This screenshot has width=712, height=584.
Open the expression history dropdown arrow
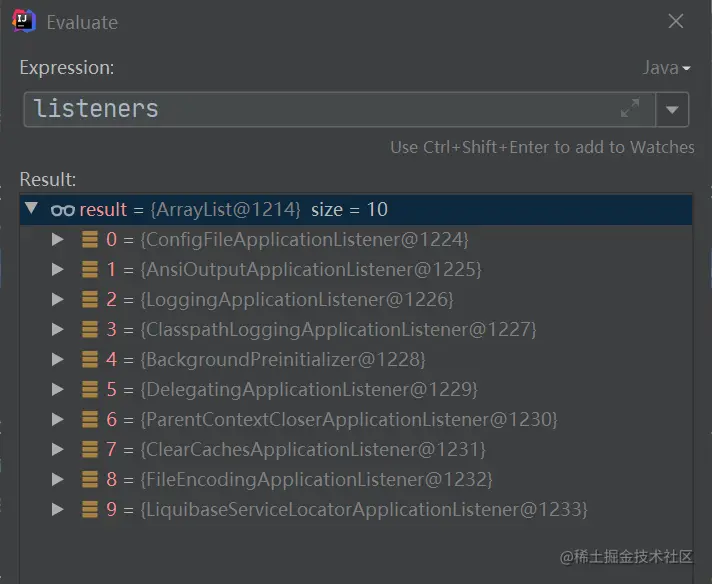(x=672, y=109)
